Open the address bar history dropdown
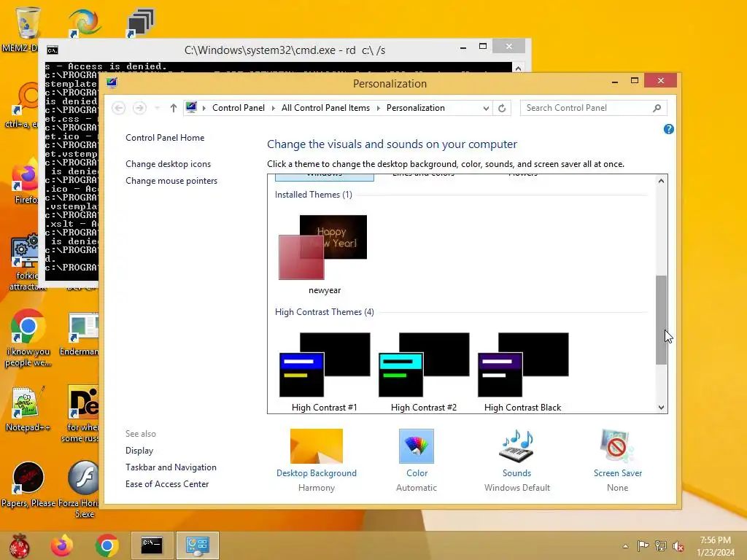The image size is (747, 560). point(485,108)
